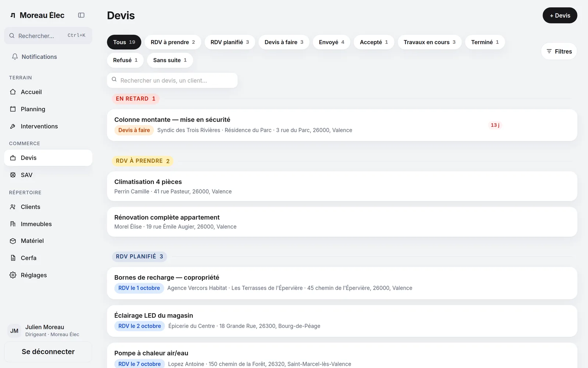588x368 pixels.
Task: Click the Notifications bell icon
Action: pyautogui.click(x=15, y=57)
